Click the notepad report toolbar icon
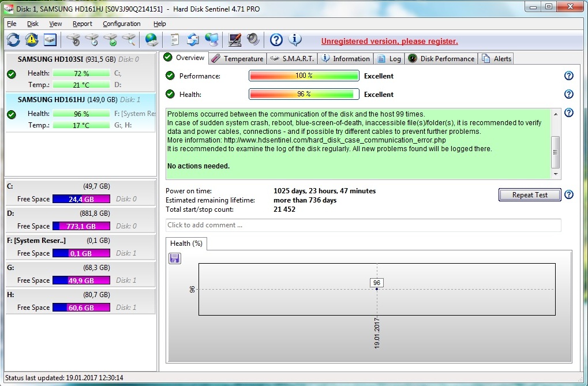 click(174, 40)
